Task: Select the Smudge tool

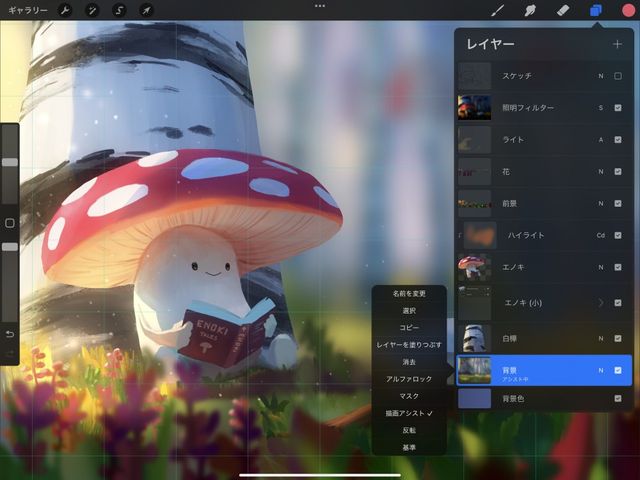Action: coord(530,10)
